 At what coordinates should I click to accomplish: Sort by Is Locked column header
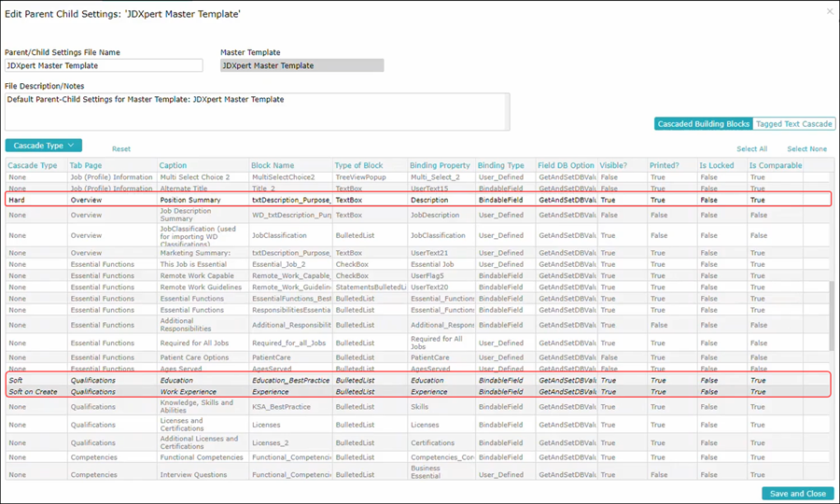tap(716, 165)
